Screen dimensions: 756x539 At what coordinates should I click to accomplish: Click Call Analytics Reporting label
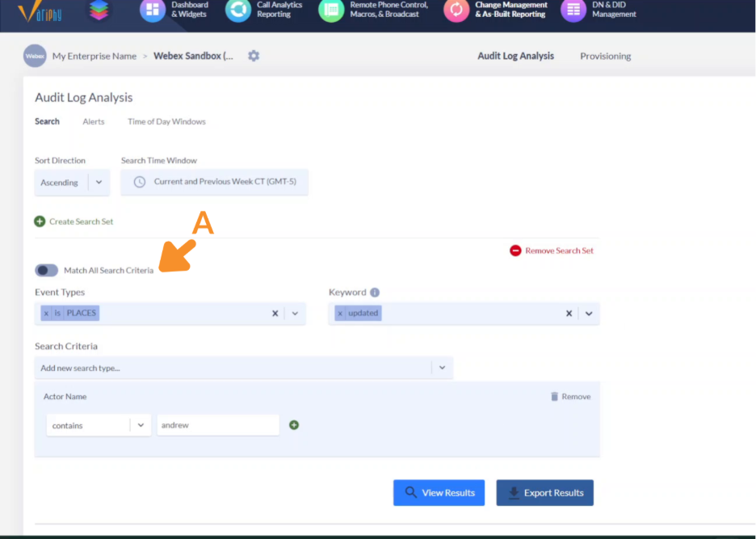point(279,10)
